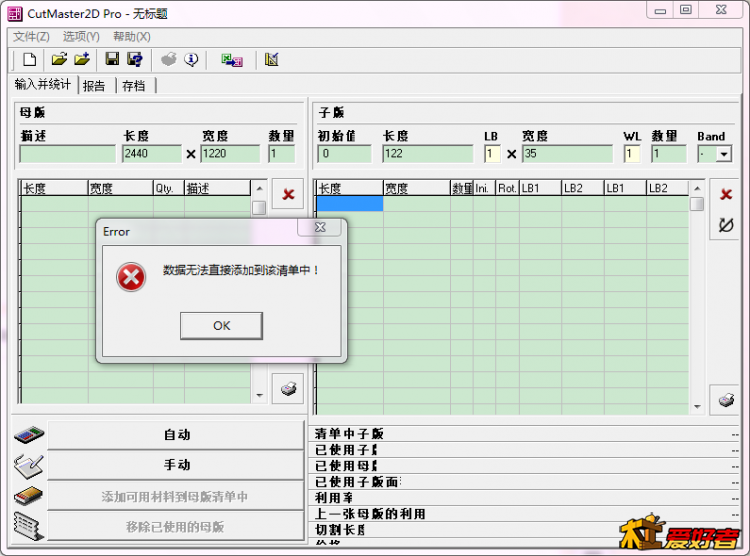This screenshot has height=556, width=750.
Task: Click the 子版 list scrollbar thumb
Action: (697, 204)
